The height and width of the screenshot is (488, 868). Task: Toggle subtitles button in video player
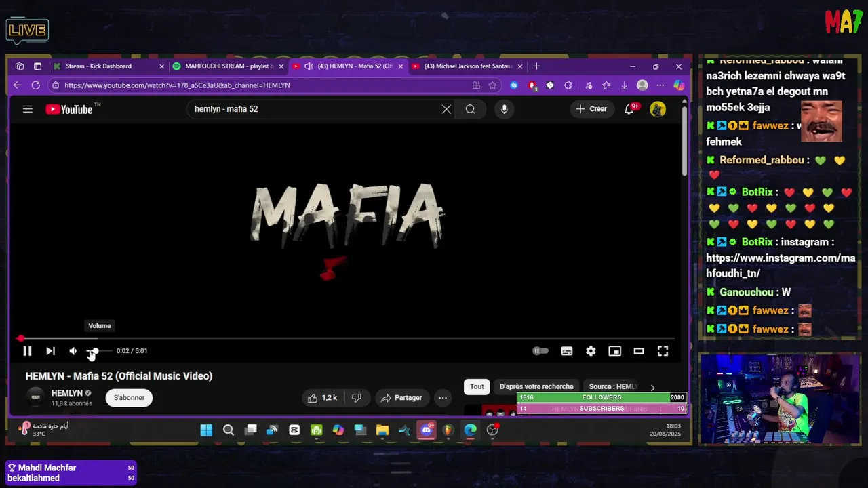click(x=567, y=351)
